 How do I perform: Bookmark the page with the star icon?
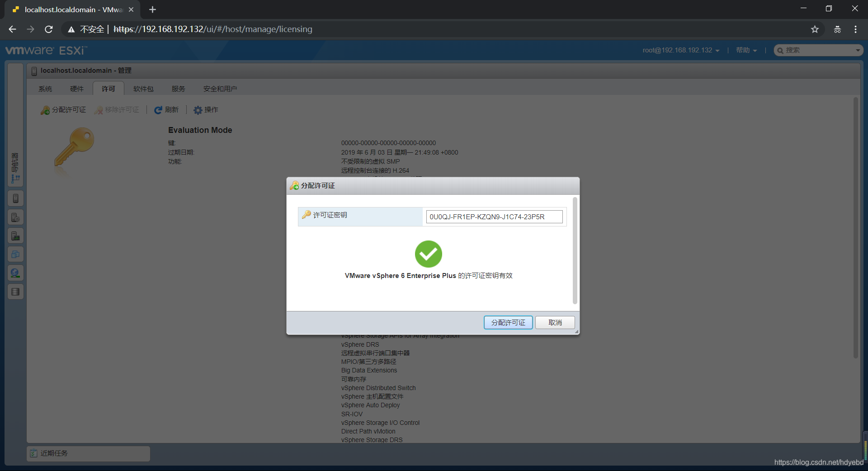(815, 29)
